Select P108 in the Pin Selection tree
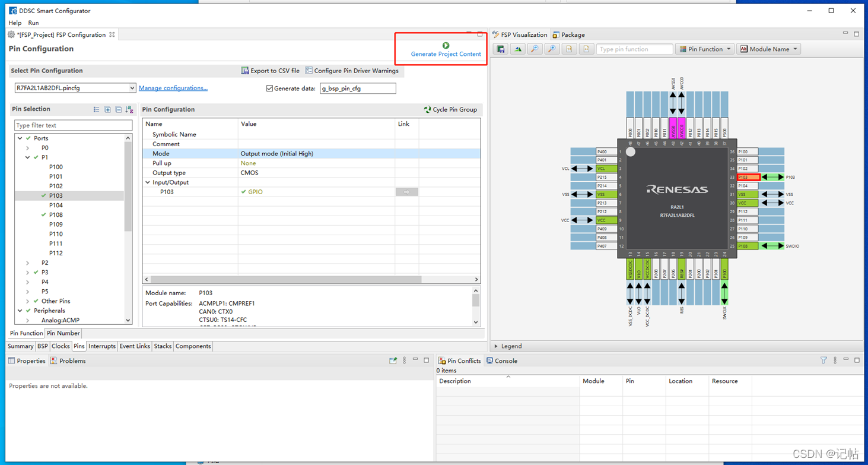Screen dimensions: 868x465 click(x=56, y=215)
